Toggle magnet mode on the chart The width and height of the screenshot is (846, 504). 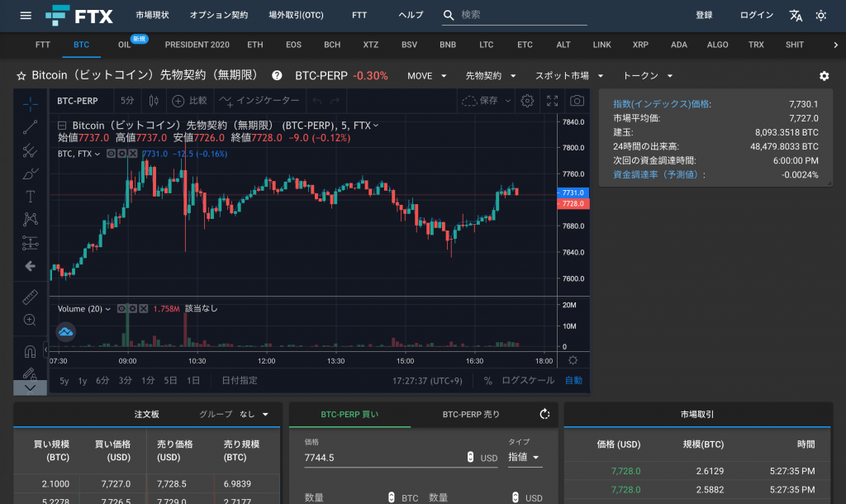(x=31, y=351)
